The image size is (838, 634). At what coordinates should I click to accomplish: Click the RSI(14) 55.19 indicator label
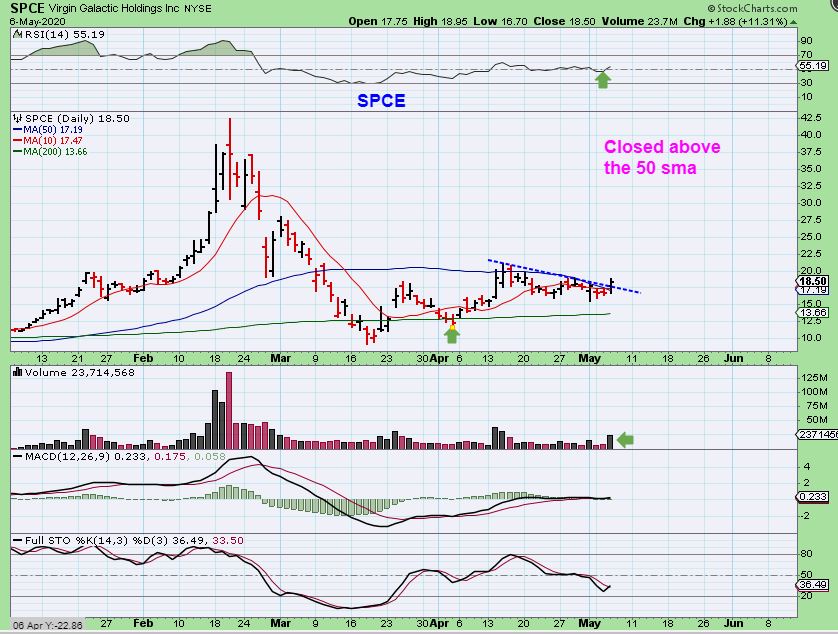[64, 34]
